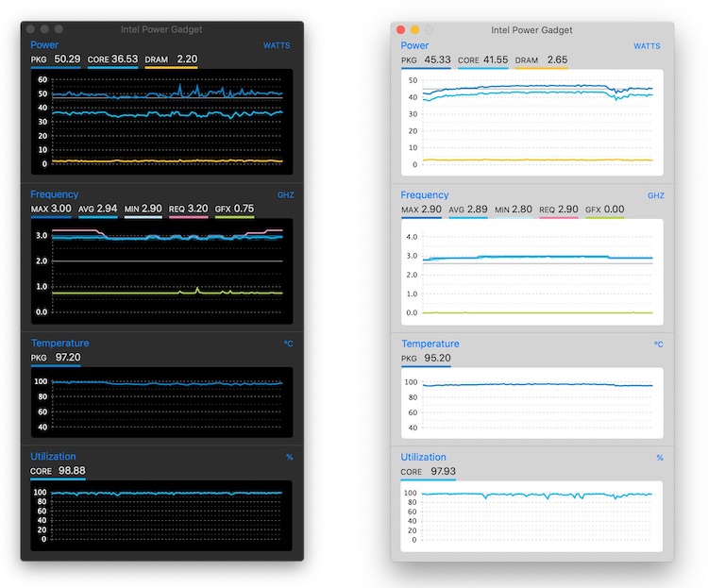Select Frequency heading in light window
This screenshot has height=588, width=708.
(x=425, y=195)
